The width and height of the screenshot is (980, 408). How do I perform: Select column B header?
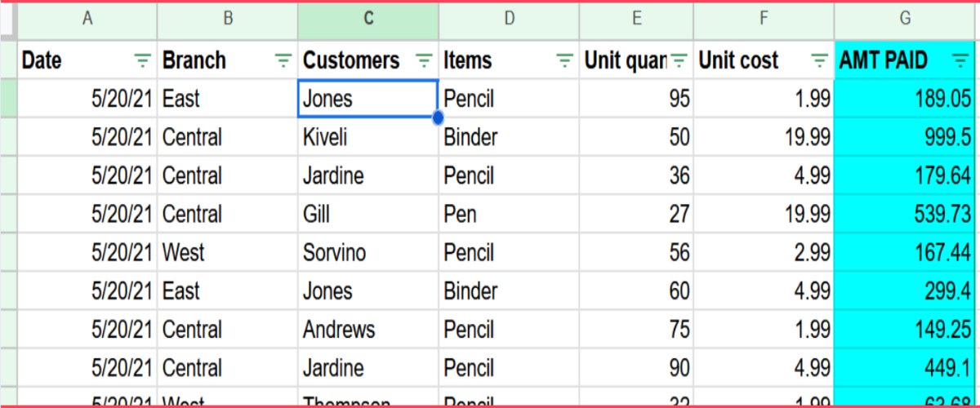228,18
